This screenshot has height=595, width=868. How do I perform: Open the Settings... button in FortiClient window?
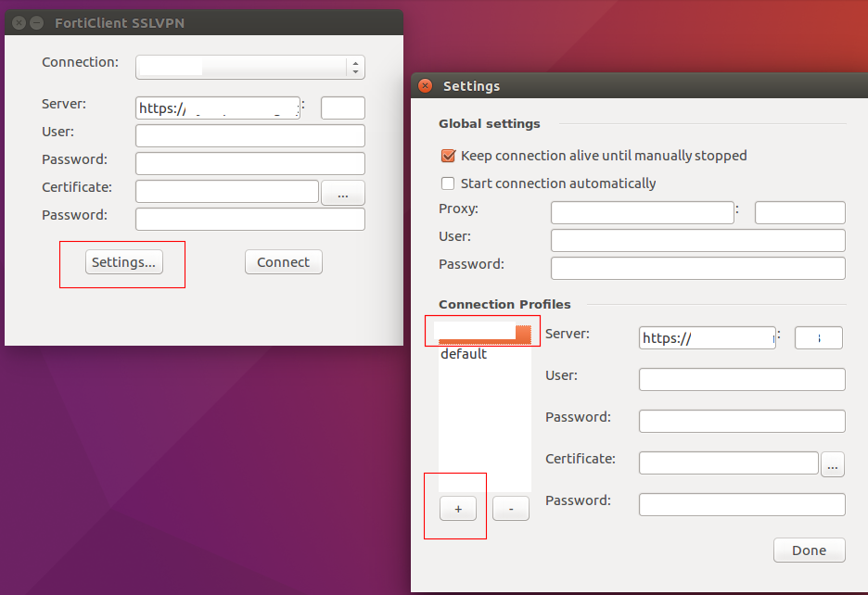(124, 261)
